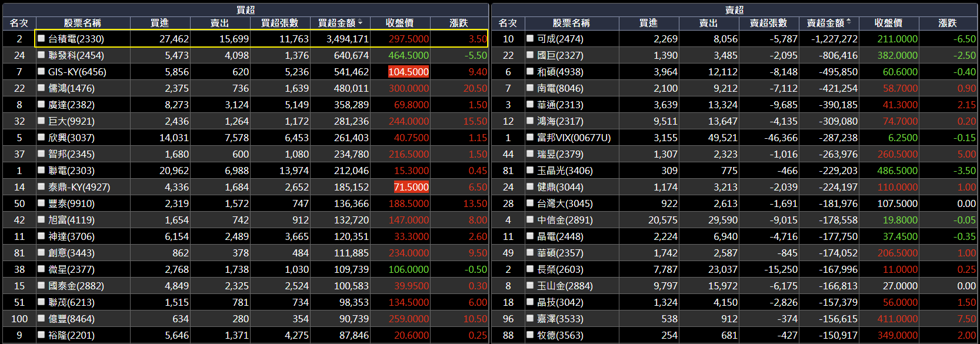Click 賣出 header in 買超 table

(x=219, y=23)
